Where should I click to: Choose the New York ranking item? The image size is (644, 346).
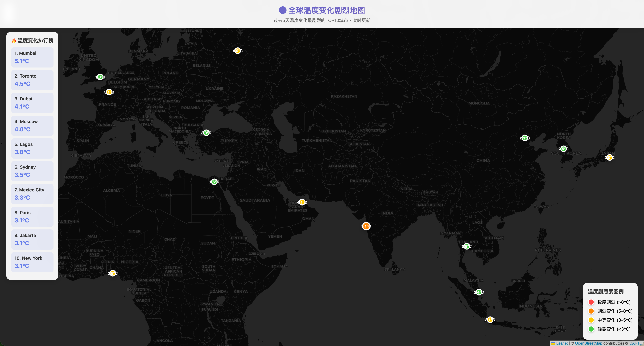click(x=32, y=262)
